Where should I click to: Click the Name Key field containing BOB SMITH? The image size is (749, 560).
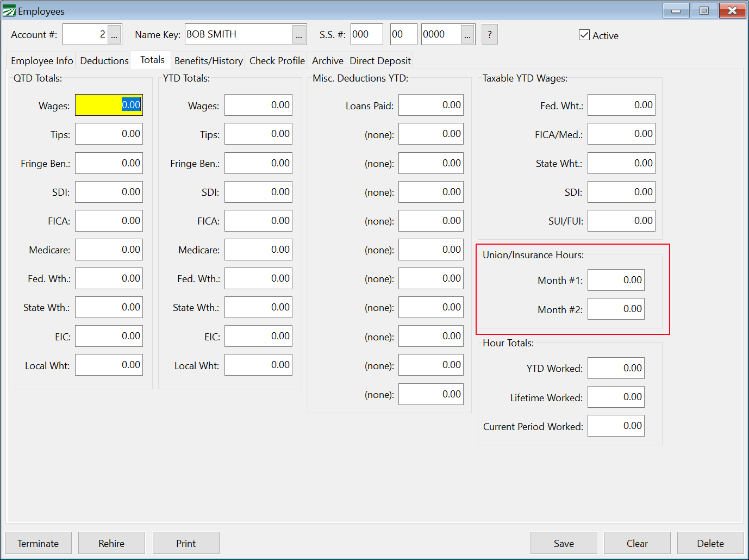[x=239, y=34]
